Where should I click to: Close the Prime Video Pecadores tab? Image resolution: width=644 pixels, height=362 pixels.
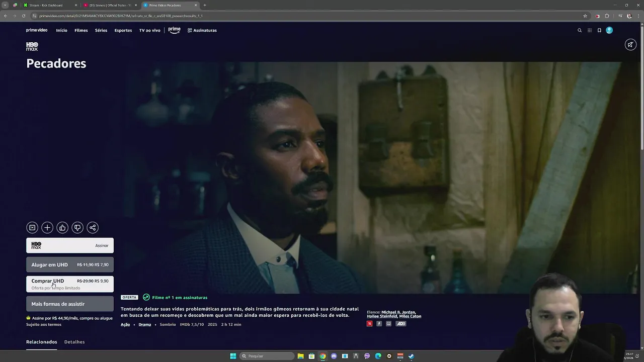(196, 5)
